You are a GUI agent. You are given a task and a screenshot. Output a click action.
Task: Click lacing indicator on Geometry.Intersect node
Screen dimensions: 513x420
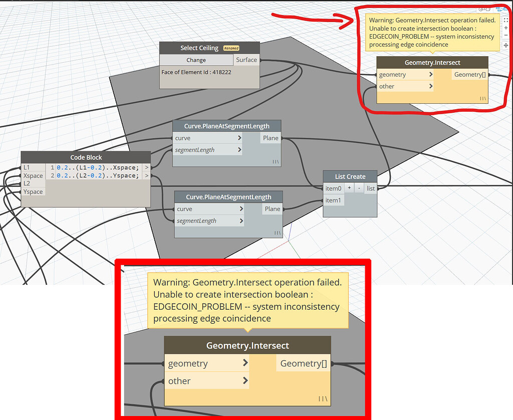point(482,98)
